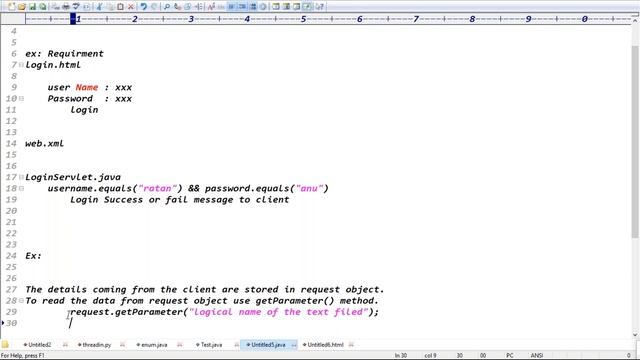Click the Cut scissors icon
Screen dimensions: 640x360
point(99,7)
